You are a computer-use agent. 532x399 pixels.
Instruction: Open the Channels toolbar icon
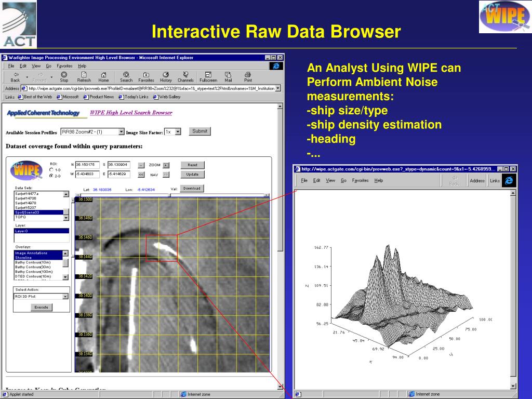[185, 77]
